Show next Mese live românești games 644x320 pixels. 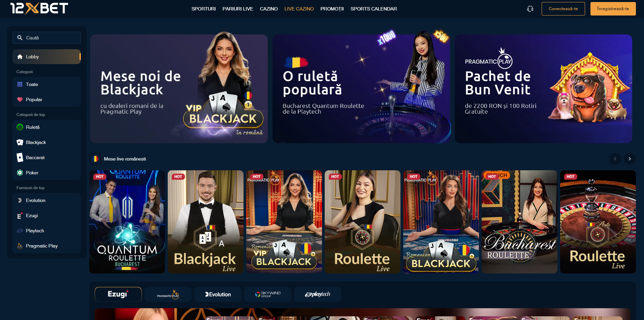[x=630, y=159]
